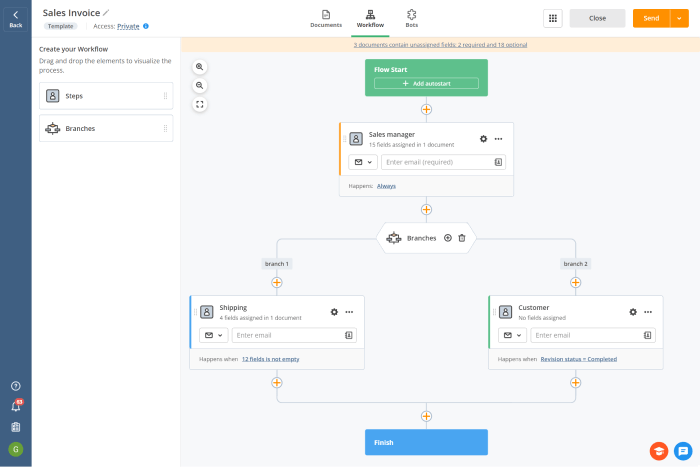Click the orange Send button
This screenshot has height=467, width=700.
tap(651, 18)
